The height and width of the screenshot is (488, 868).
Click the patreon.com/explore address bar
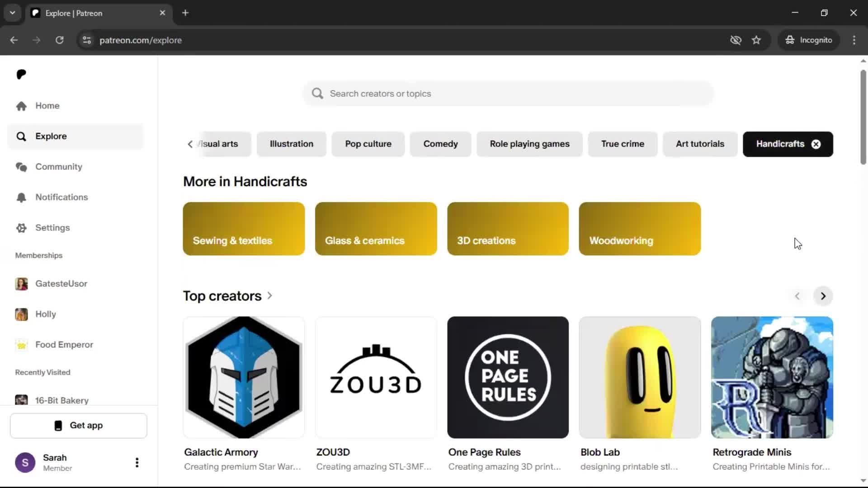coord(141,40)
